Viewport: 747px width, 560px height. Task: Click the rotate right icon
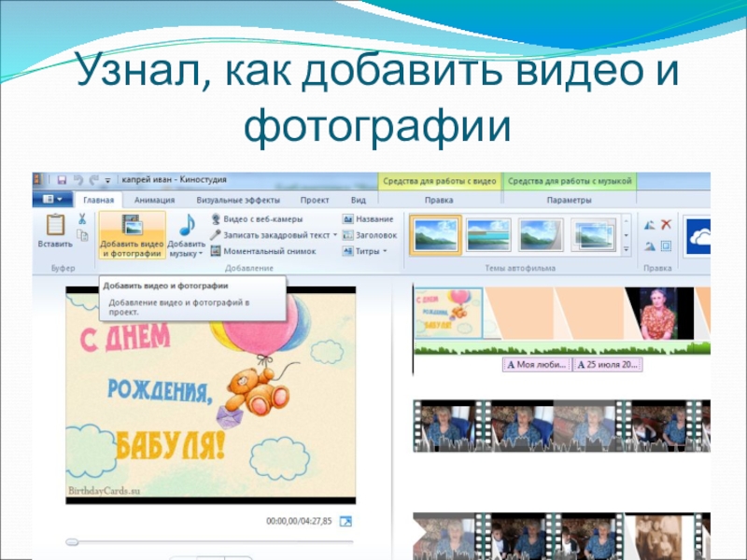pyautogui.click(x=650, y=246)
